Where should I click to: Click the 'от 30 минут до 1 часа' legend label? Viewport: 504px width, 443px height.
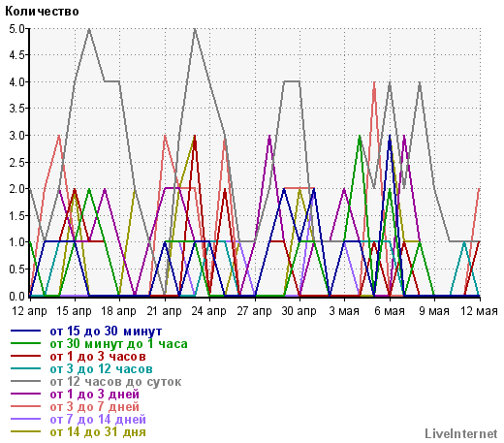118,344
